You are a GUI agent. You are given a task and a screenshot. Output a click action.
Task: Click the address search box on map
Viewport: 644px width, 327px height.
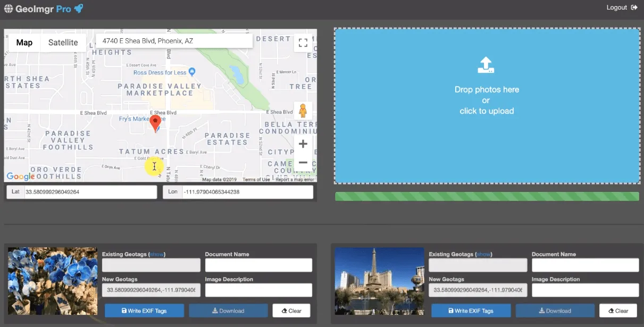coord(174,41)
